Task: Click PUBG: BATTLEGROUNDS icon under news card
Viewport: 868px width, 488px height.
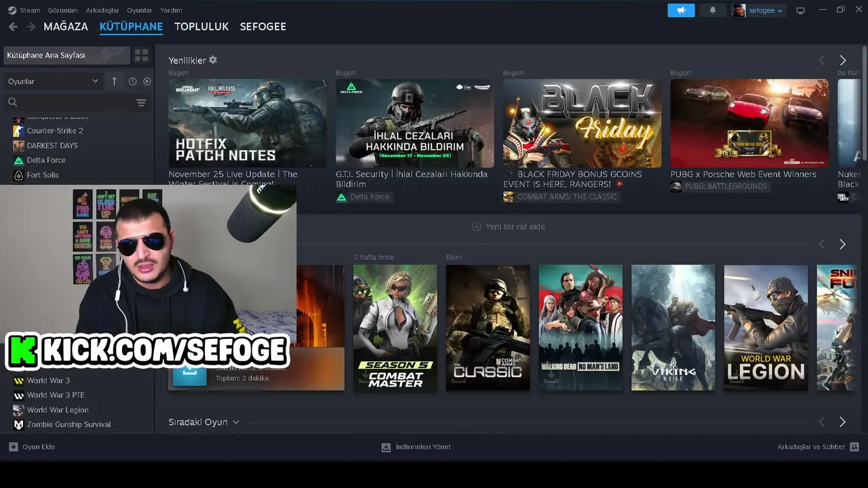Action: click(x=676, y=186)
